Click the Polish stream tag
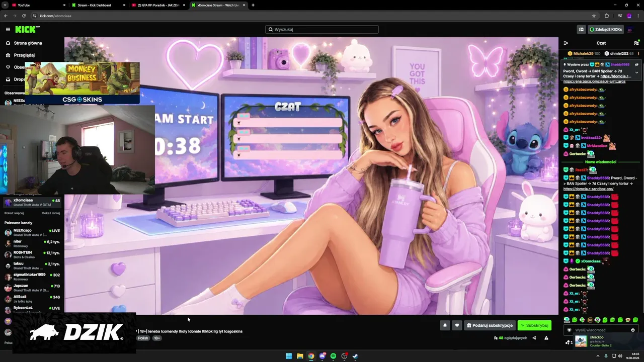The height and width of the screenshot is (362, 644). 143,338
